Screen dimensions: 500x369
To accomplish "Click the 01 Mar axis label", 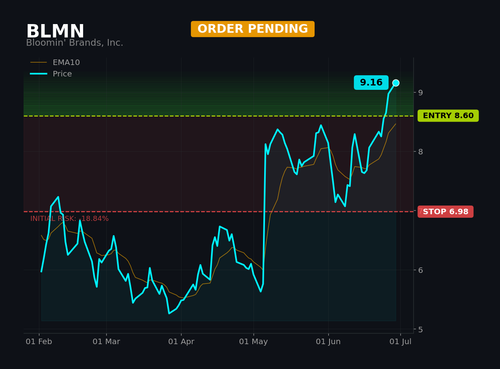I will [x=106, y=342].
